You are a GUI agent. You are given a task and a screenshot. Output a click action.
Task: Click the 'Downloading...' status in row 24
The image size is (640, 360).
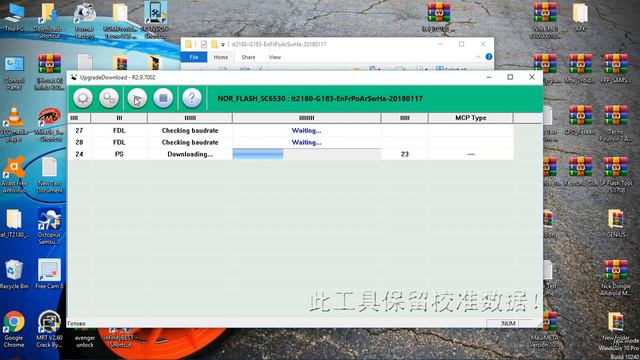click(x=190, y=154)
